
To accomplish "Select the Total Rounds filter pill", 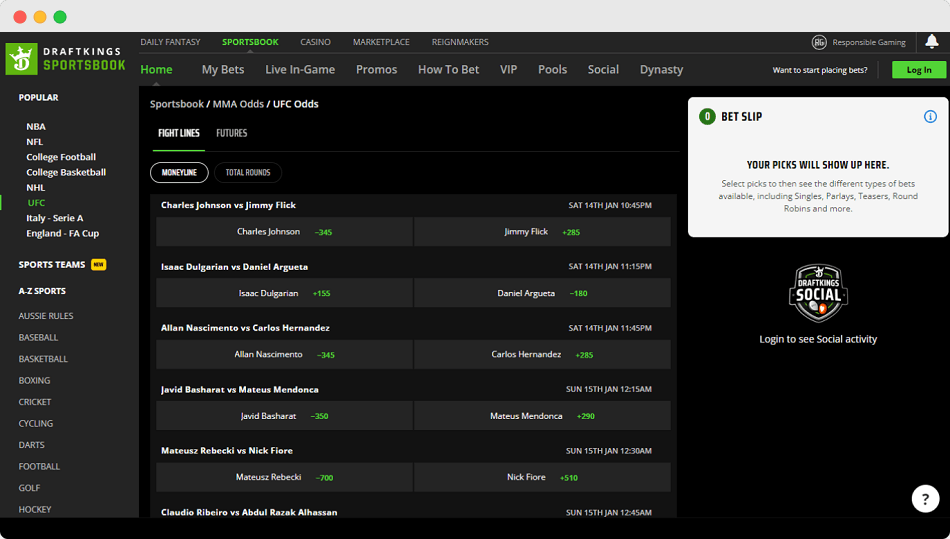I will [x=248, y=173].
